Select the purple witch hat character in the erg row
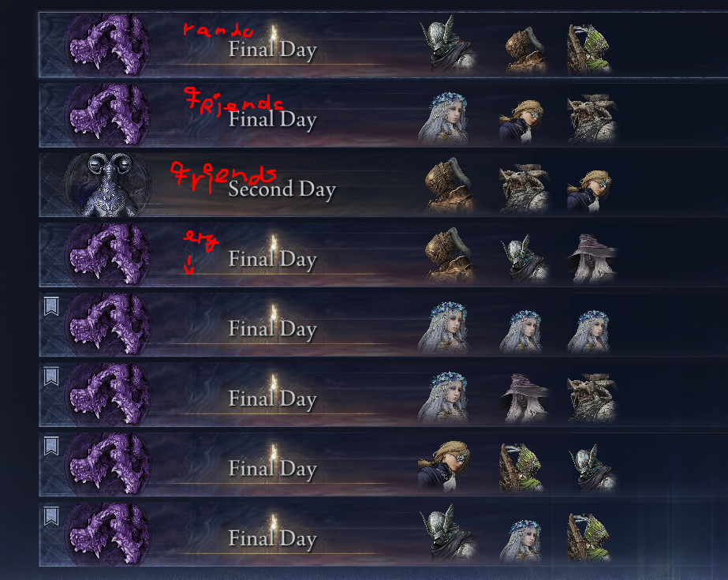The height and width of the screenshot is (580, 728). tap(591, 258)
